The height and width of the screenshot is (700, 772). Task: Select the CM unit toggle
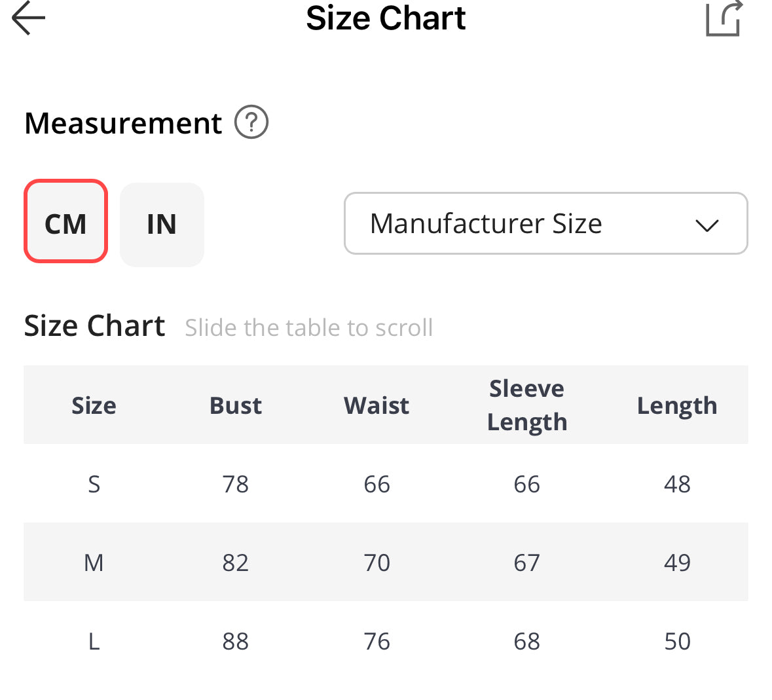65,223
